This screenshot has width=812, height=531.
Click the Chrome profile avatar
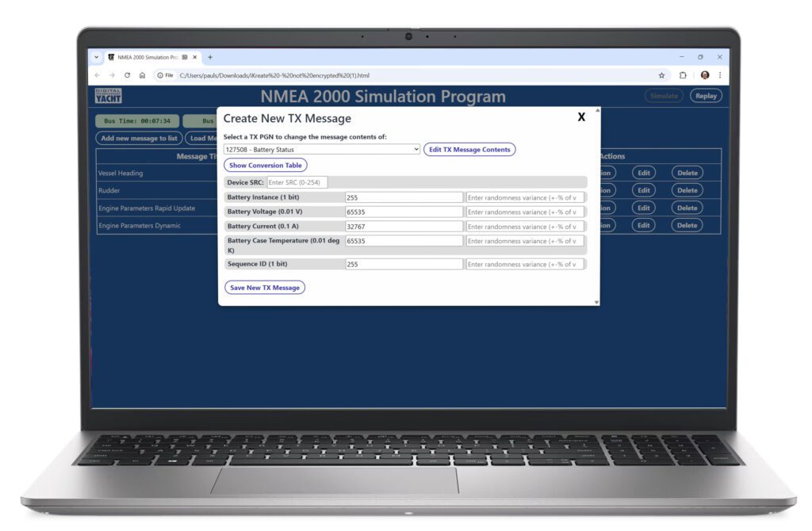[704, 75]
